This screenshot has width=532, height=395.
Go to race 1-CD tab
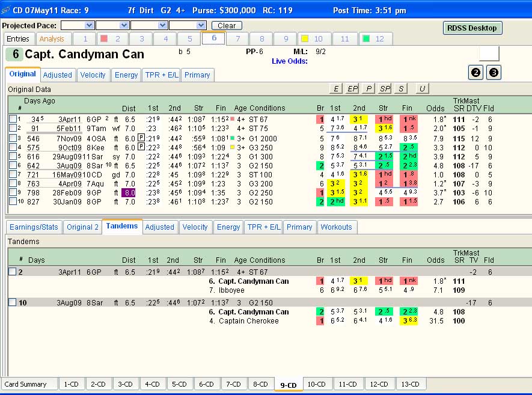72,384
